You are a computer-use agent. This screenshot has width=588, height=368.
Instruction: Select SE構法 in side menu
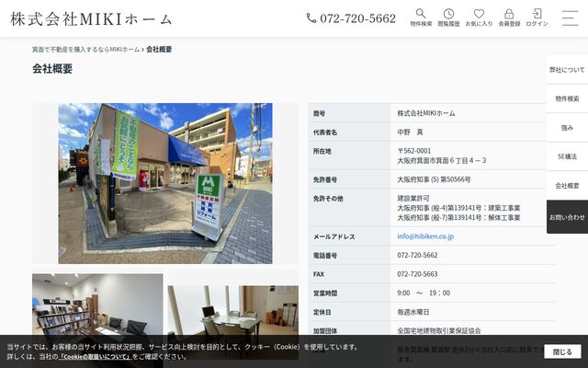tap(567, 156)
